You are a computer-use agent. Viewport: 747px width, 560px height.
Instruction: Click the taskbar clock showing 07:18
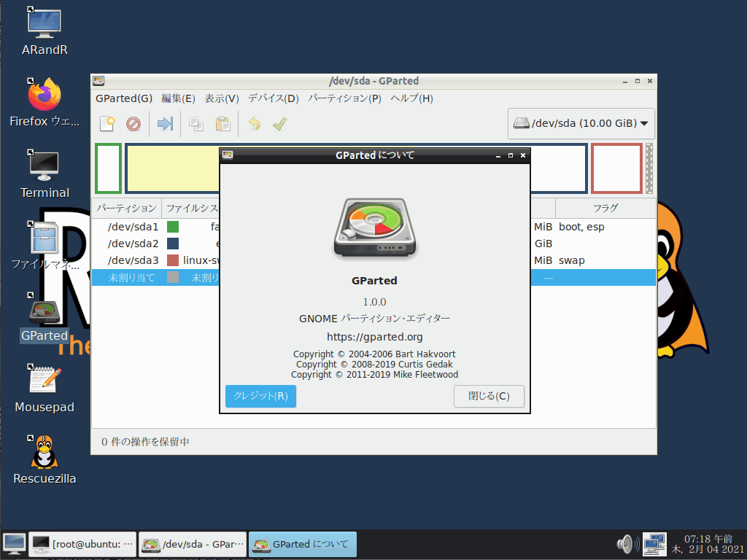coord(708,544)
